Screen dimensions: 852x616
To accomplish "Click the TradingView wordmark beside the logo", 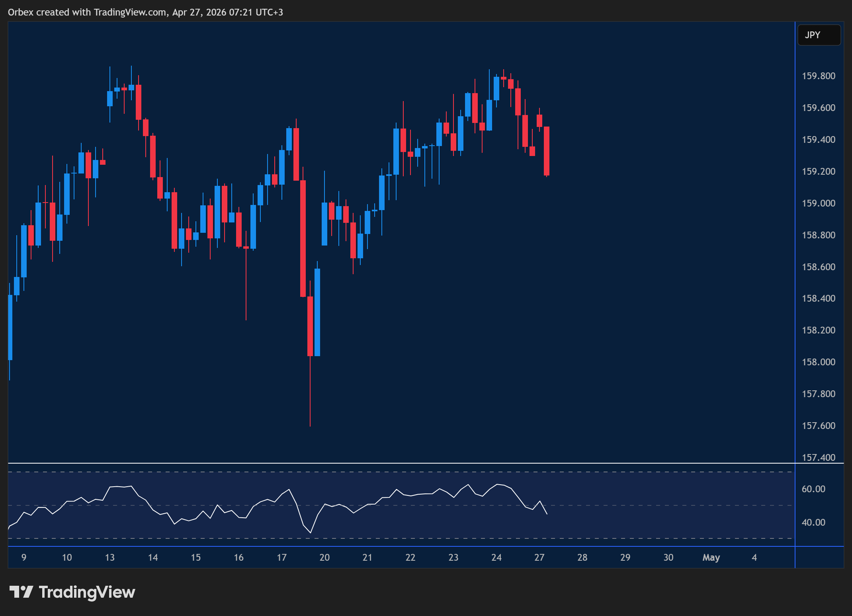I will tap(86, 593).
